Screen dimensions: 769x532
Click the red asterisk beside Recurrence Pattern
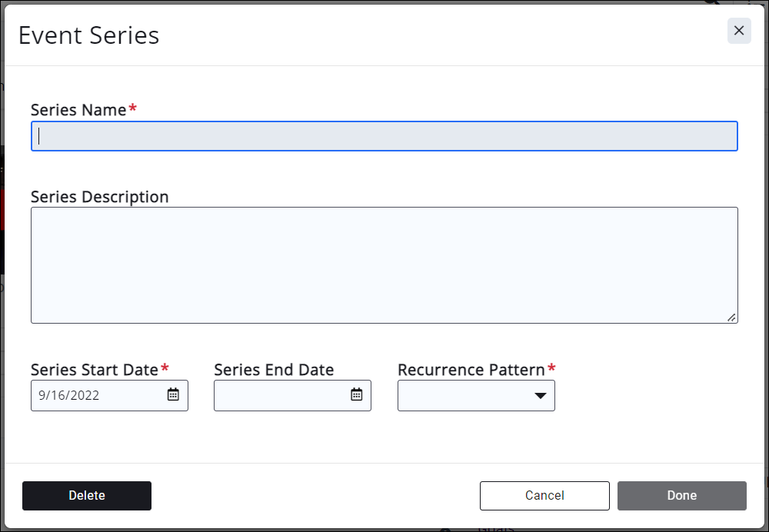551,369
